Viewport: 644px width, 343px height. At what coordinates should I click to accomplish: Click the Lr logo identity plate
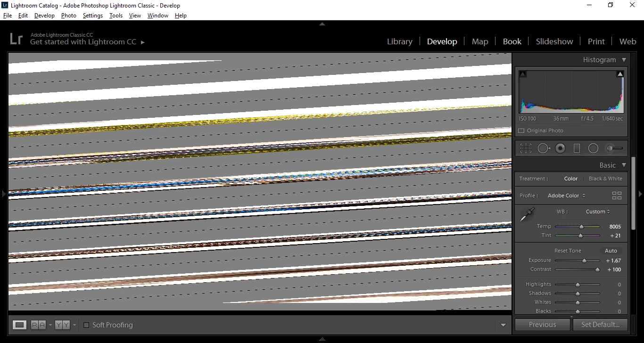(x=16, y=39)
